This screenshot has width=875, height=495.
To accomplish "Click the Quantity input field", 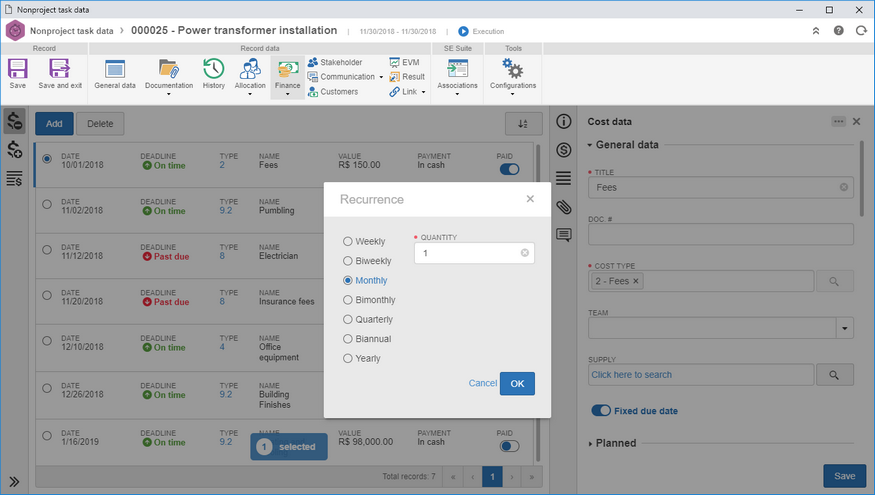I will click(x=474, y=253).
